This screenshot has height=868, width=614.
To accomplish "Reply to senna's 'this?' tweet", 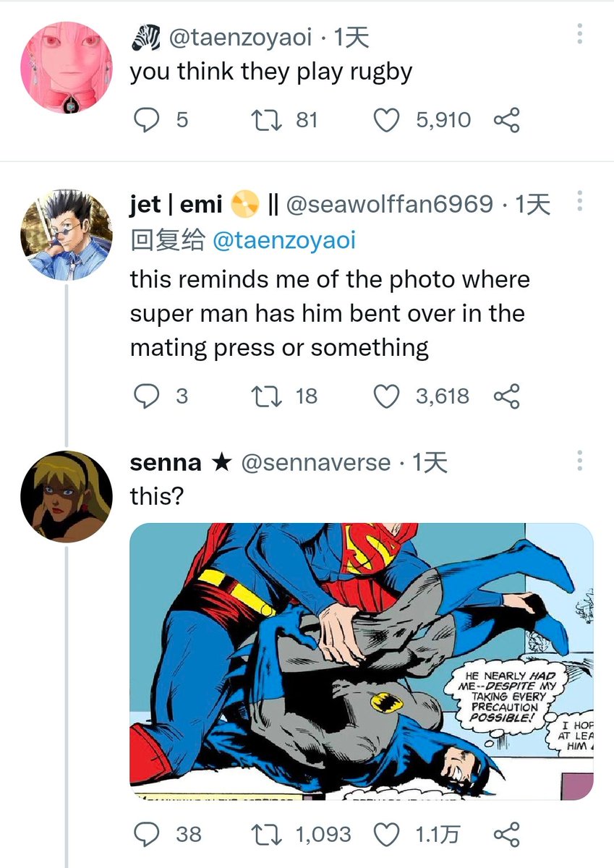I will pos(147,834).
